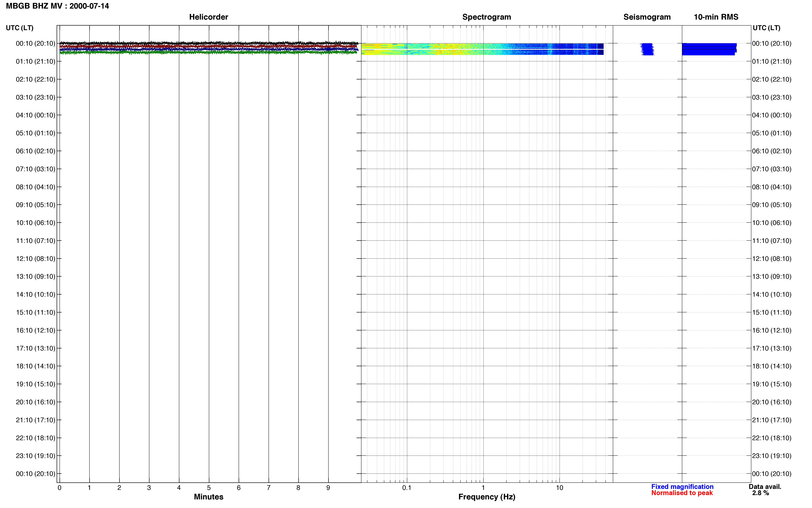This screenshot has width=812, height=508.
Task: Click the 1 tick on the Frequency axis
Action: (x=483, y=488)
